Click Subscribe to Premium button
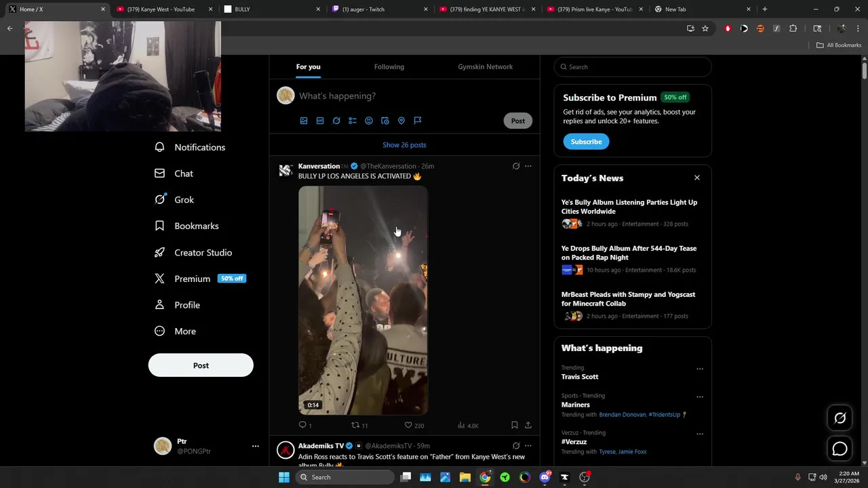The image size is (868, 488). click(x=586, y=142)
